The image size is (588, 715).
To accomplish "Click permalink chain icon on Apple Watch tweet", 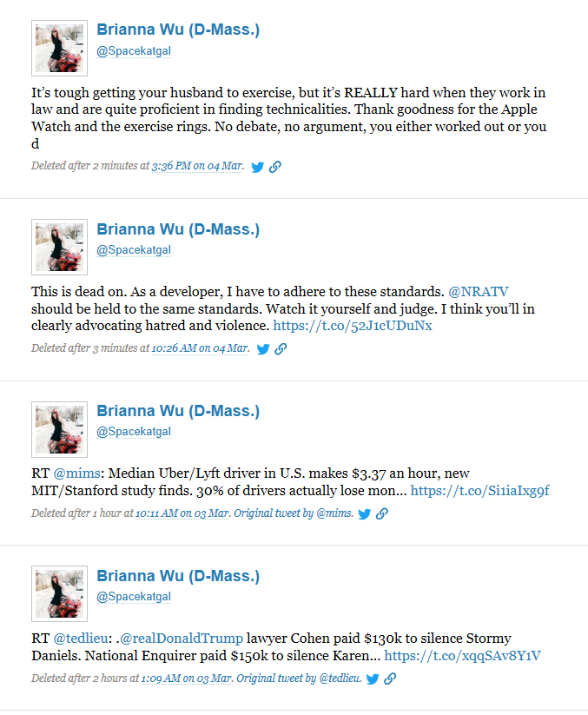I will 274,167.
